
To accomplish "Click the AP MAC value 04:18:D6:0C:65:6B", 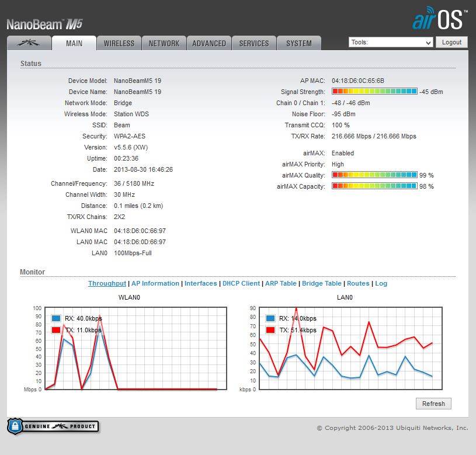I will click(x=357, y=81).
